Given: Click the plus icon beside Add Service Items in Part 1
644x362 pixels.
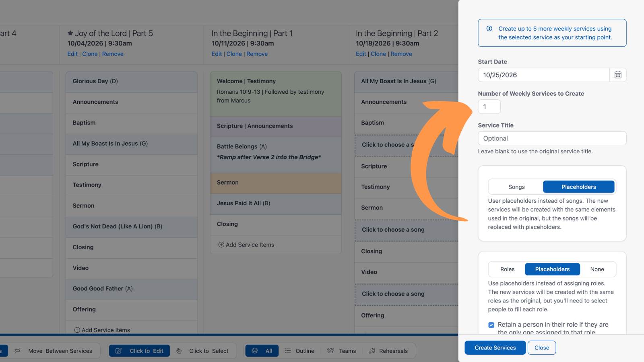Looking at the screenshot, I should pyautogui.click(x=221, y=245).
